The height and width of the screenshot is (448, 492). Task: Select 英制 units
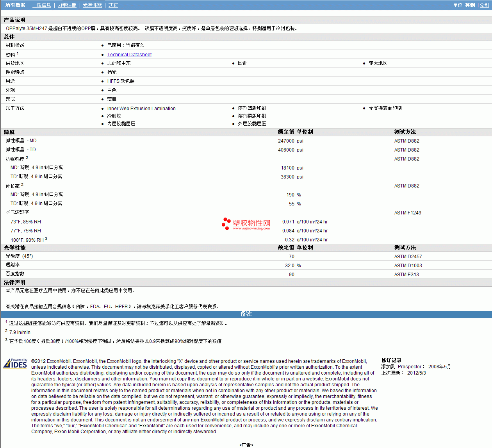tap(470, 5)
